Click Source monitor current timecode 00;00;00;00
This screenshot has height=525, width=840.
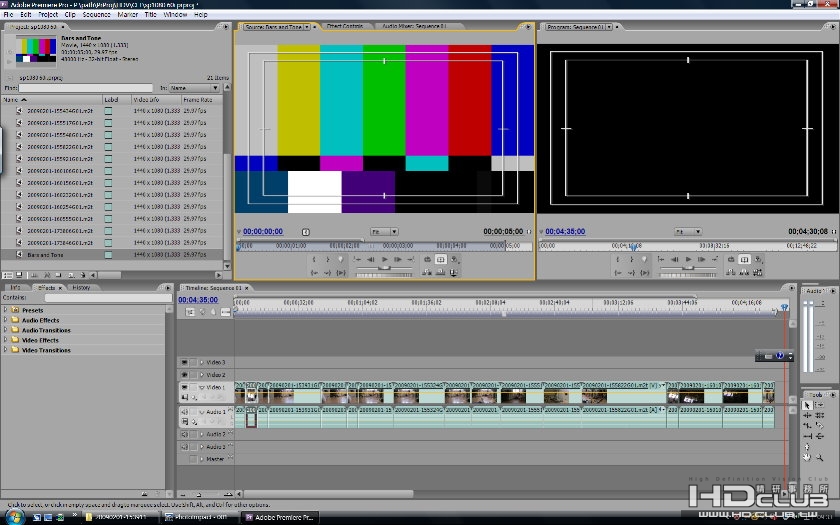point(263,231)
